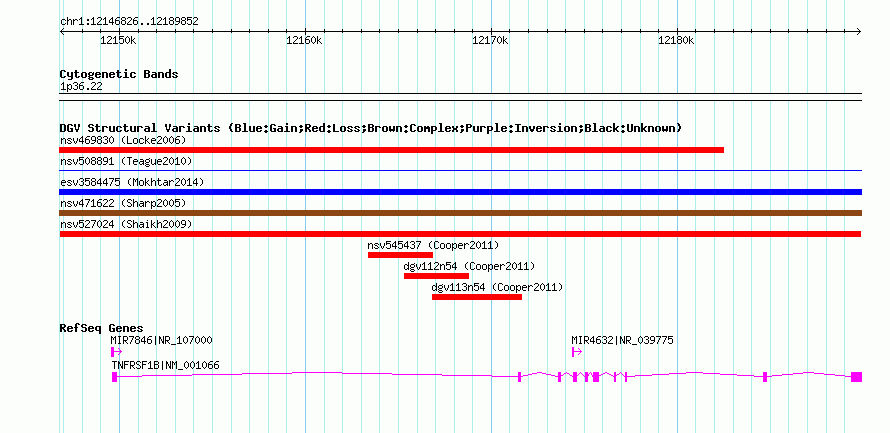Click the nsv469830 (Locke2006) label
This screenshot has width=890, height=433.
123,140
